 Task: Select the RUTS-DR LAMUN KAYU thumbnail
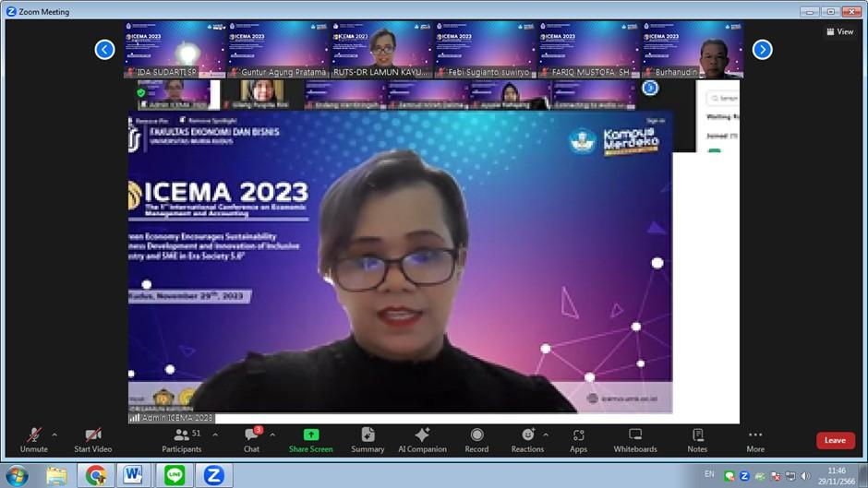point(381,49)
